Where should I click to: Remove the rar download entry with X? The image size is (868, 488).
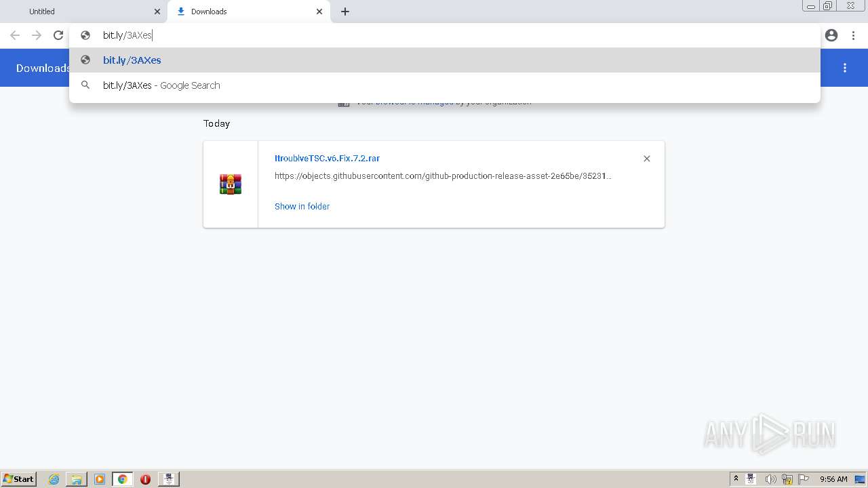tap(647, 159)
